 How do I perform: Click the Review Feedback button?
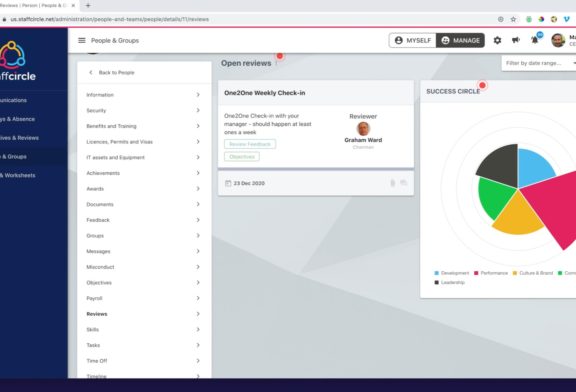tap(250, 144)
